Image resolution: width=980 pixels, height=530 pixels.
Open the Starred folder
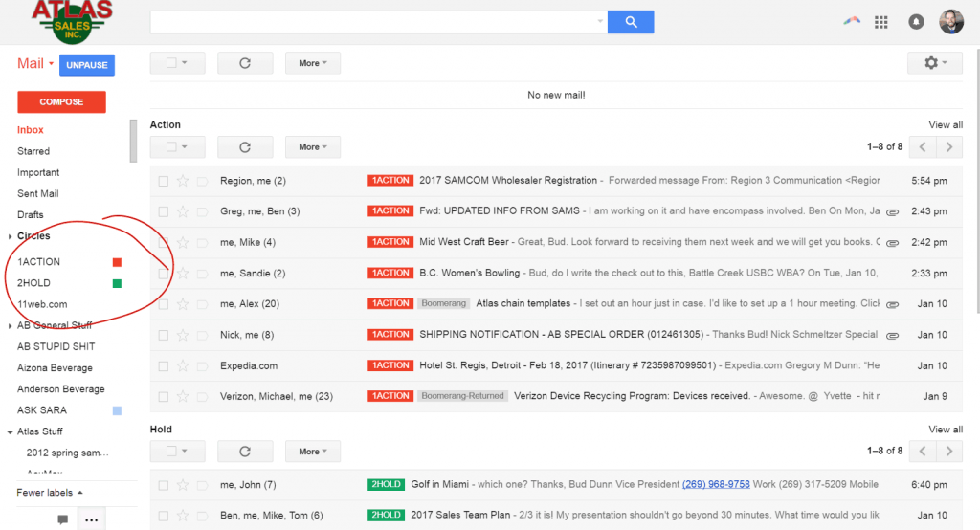[33, 151]
